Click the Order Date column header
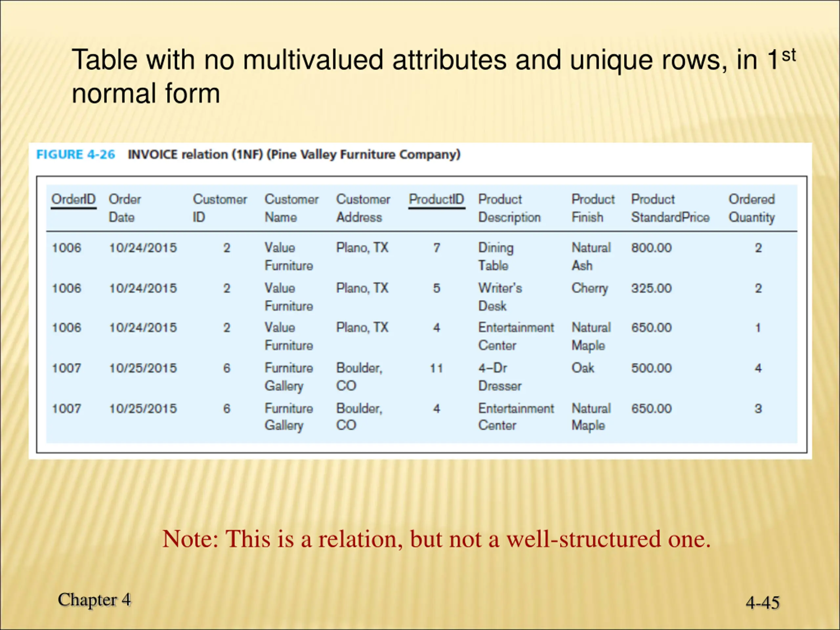840x630 pixels. tap(125, 208)
